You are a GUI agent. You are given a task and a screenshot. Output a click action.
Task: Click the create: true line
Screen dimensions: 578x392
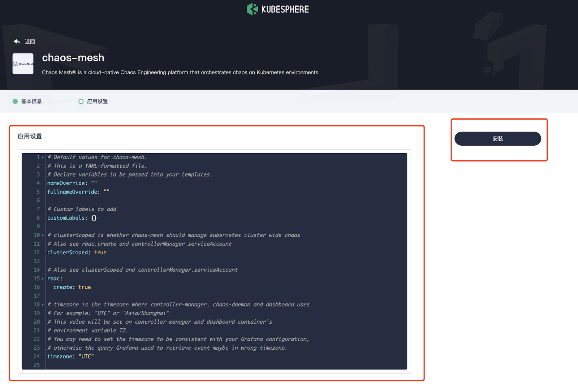tap(72, 287)
